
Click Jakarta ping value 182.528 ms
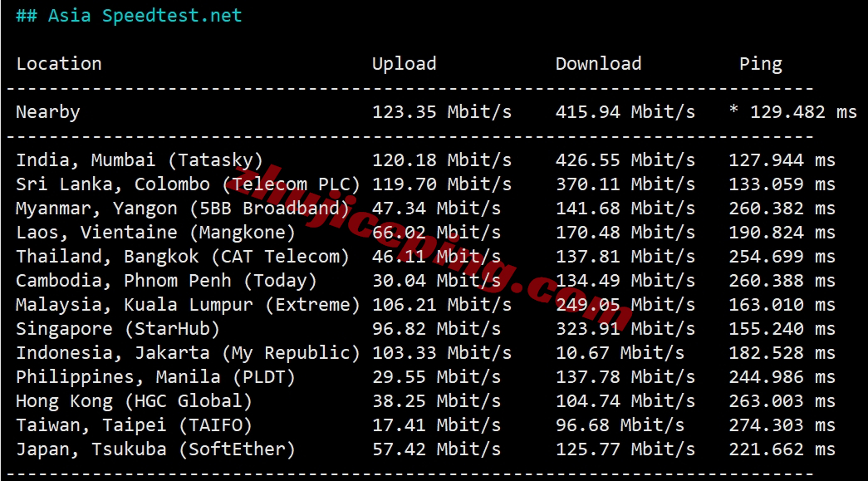pos(782,353)
